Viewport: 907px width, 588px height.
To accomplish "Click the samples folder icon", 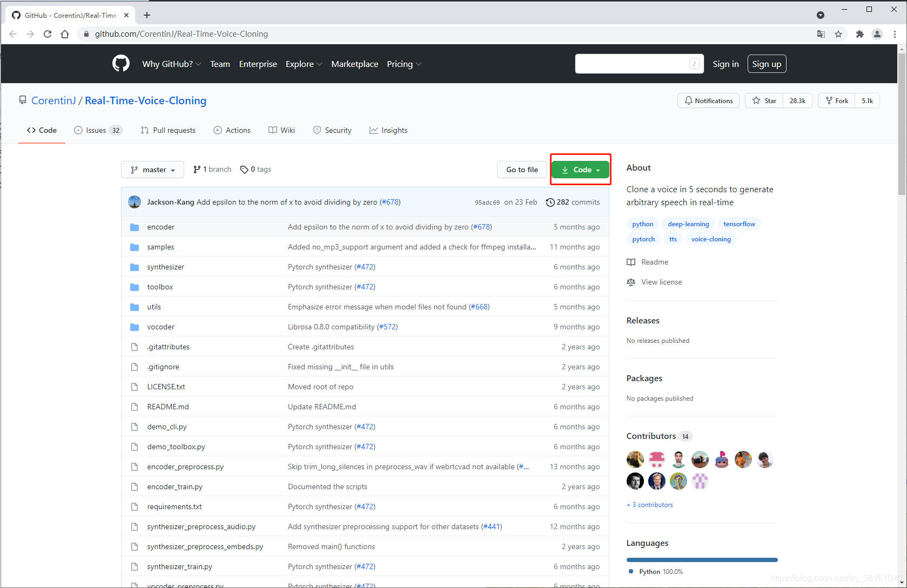I will coord(135,247).
